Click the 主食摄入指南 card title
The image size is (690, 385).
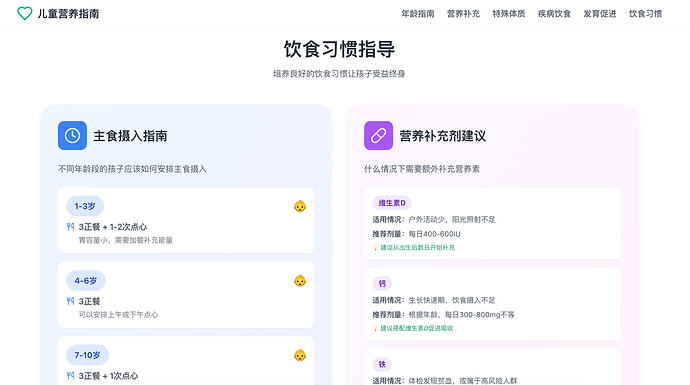click(x=130, y=136)
